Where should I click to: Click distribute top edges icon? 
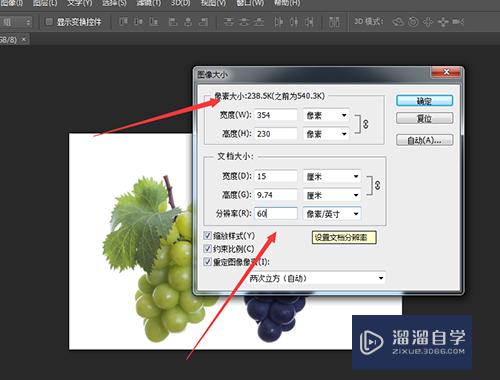click(228, 22)
